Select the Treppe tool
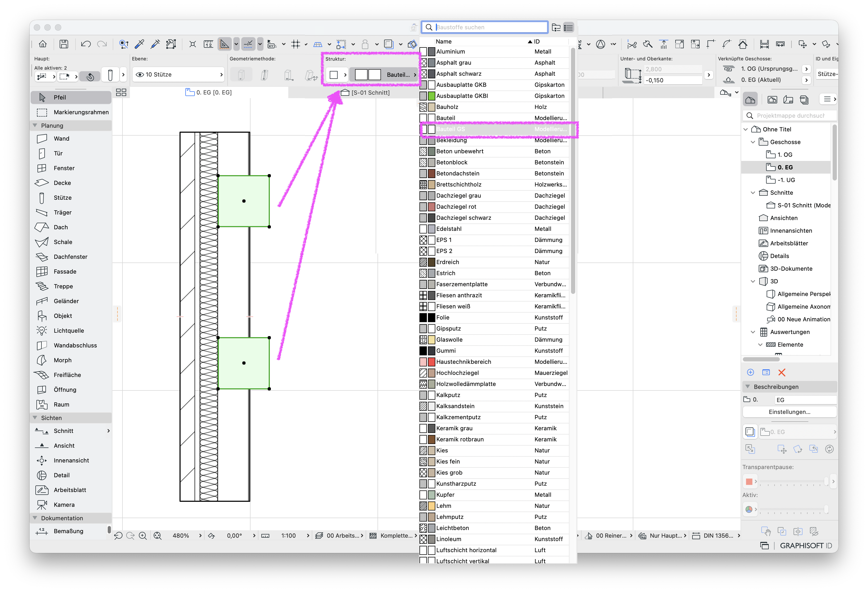868x592 pixels. (71, 286)
